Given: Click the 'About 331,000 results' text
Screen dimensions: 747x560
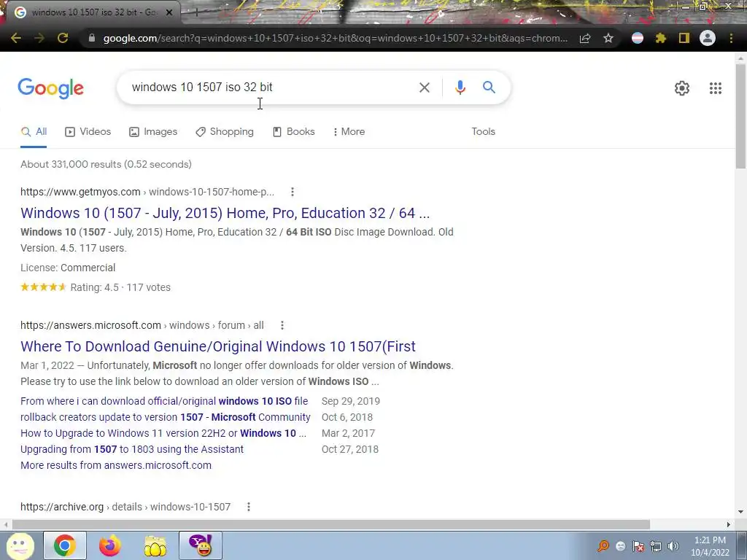Looking at the screenshot, I should pos(106,164).
